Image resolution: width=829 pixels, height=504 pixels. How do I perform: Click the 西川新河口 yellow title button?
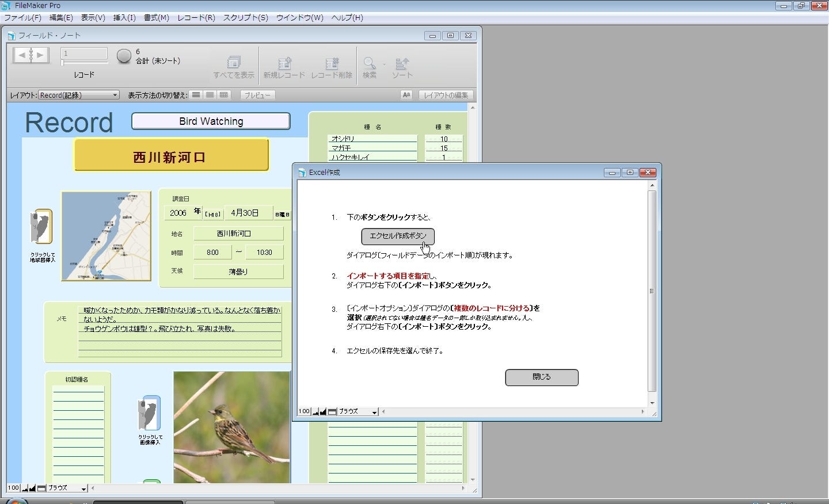171,155
